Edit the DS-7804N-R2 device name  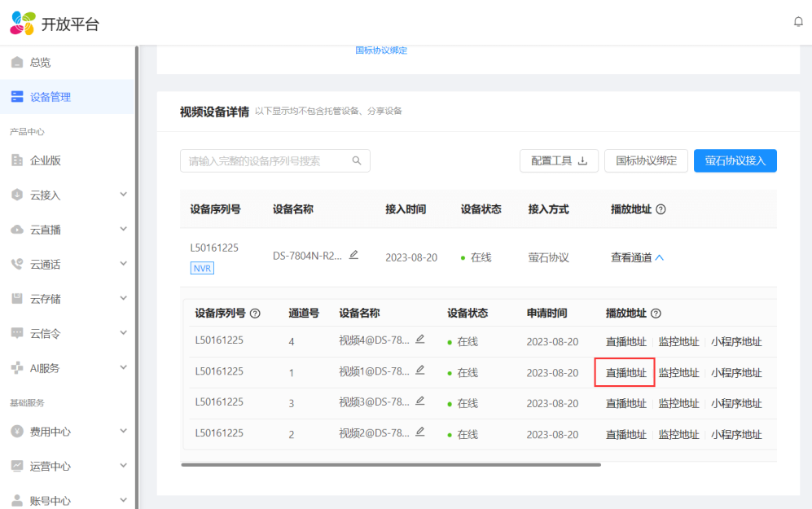click(353, 255)
